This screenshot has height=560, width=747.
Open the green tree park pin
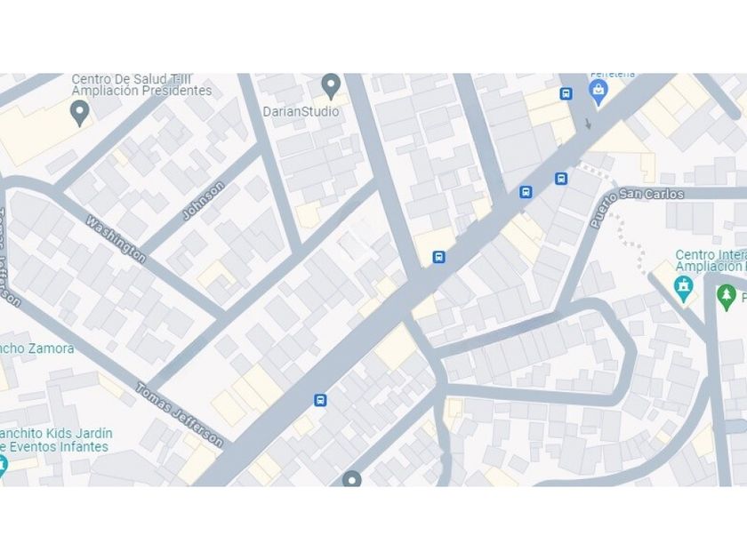tap(726, 297)
